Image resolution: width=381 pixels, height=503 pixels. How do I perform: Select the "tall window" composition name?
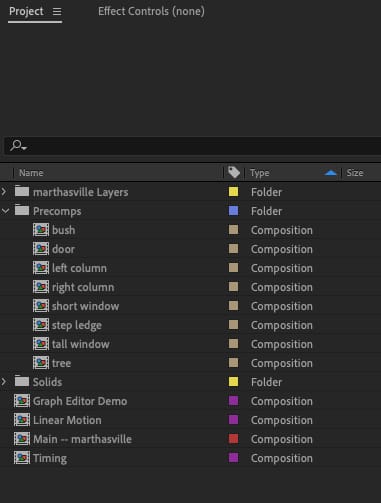click(x=81, y=344)
